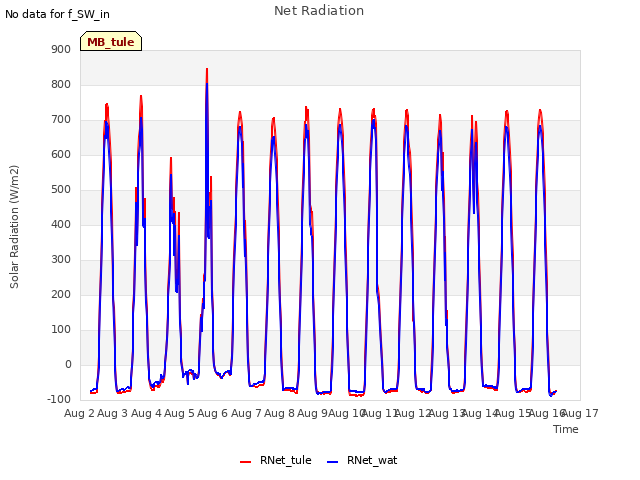Click the tallest peak above 800 W/m2
Screen dimensions: 640x480
[207, 69]
